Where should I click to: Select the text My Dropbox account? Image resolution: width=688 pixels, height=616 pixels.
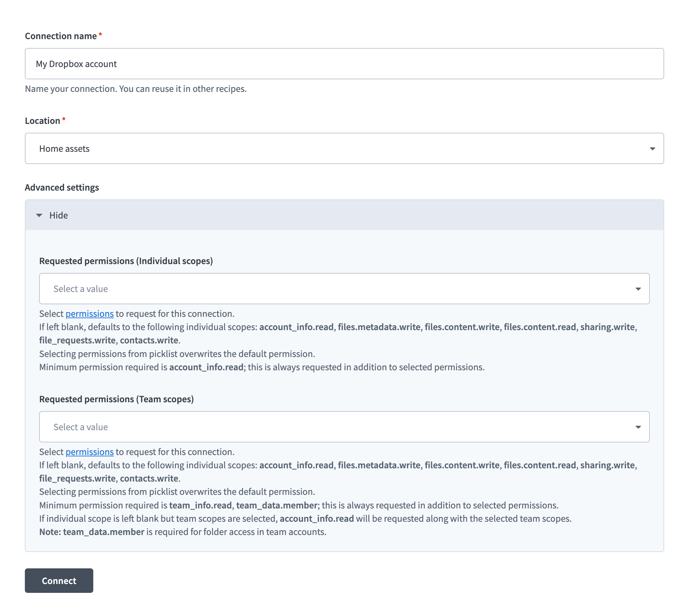(76, 64)
